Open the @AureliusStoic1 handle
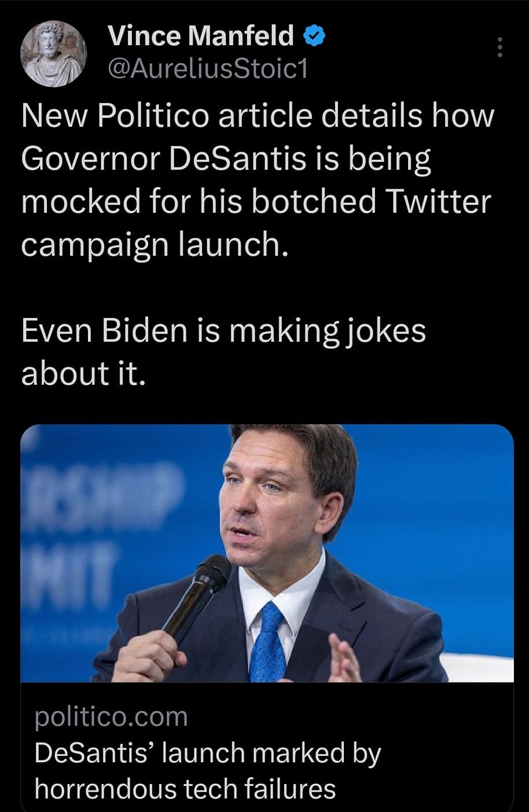 click(207, 70)
